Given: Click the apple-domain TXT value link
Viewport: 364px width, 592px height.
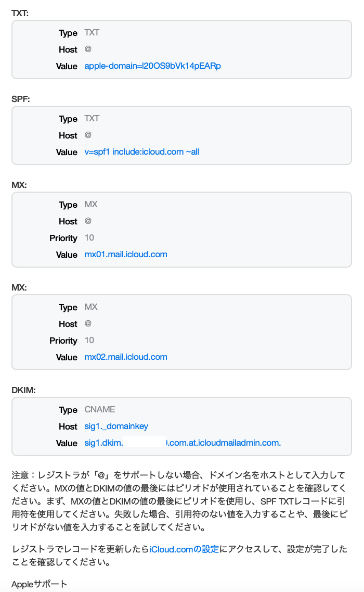Looking at the screenshot, I should (152, 66).
